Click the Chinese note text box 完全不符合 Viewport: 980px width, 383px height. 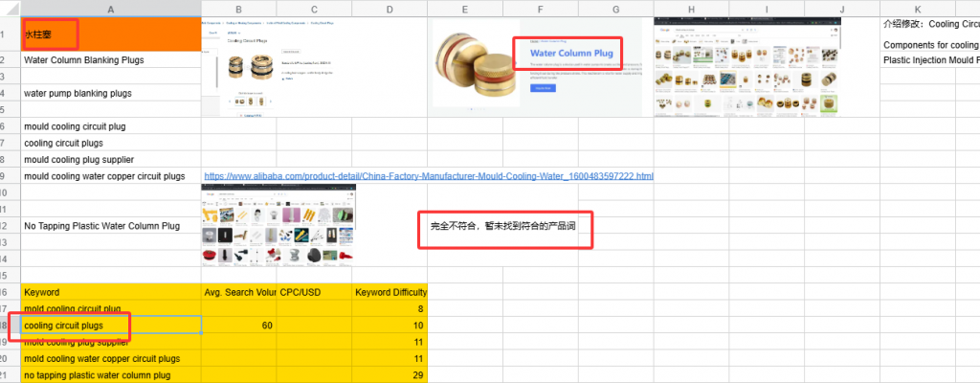505,227
